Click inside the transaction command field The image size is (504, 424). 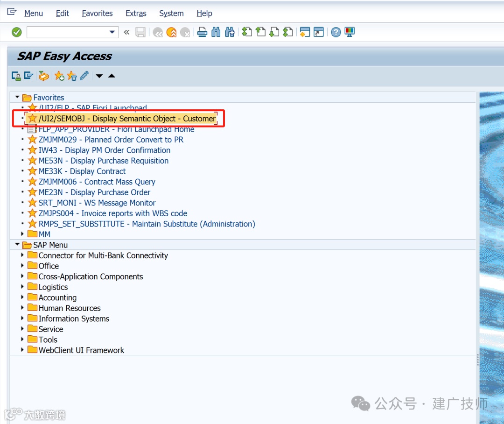pyautogui.click(x=68, y=32)
